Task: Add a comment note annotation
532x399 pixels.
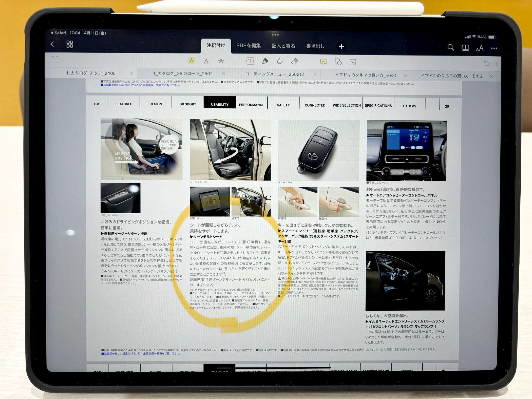Action: click(x=324, y=62)
